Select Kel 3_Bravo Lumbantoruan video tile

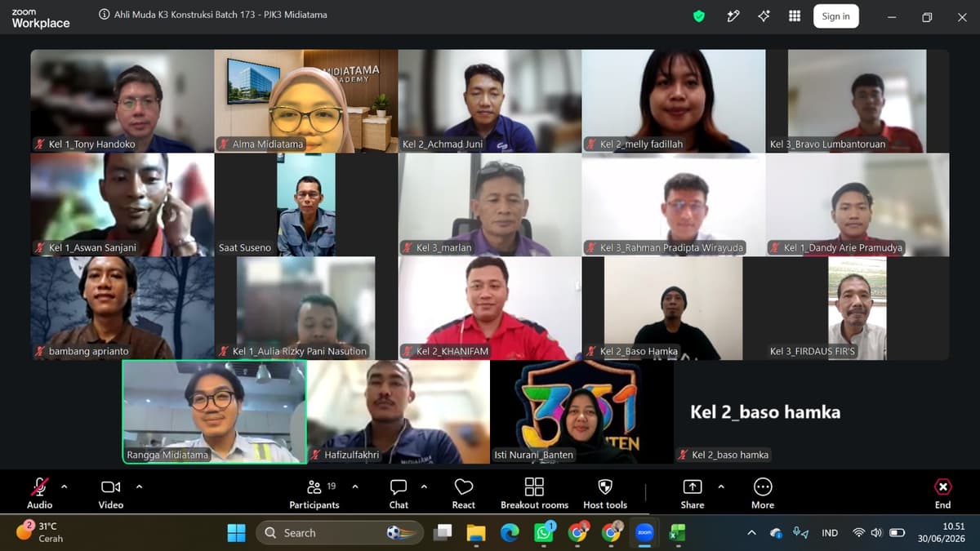click(857, 101)
